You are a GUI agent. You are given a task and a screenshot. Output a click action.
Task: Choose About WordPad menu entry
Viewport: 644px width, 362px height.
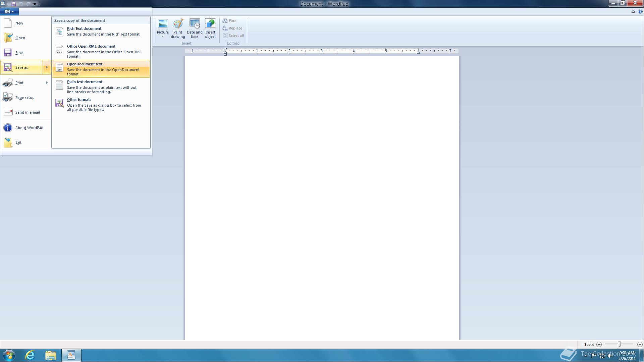[x=26, y=128]
